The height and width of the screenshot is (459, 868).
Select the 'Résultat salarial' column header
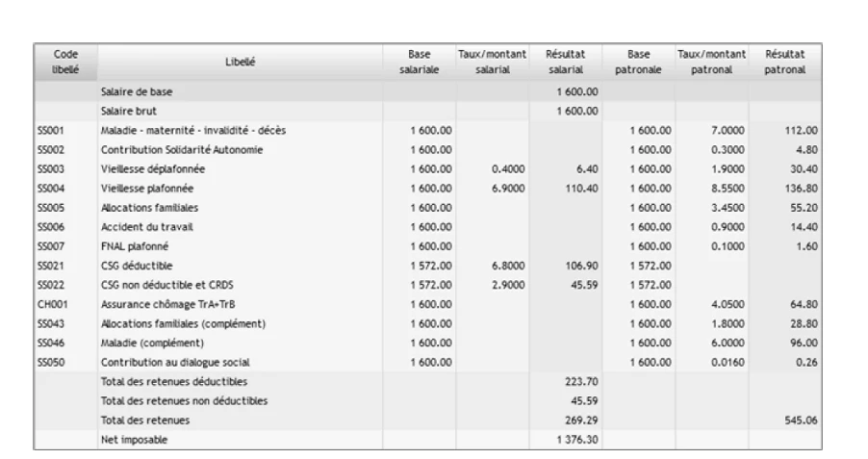(565, 62)
